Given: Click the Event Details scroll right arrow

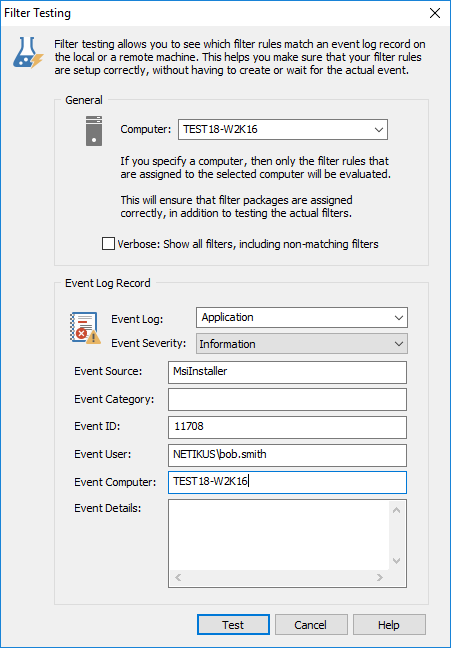Looking at the screenshot, I should (379, 578).
